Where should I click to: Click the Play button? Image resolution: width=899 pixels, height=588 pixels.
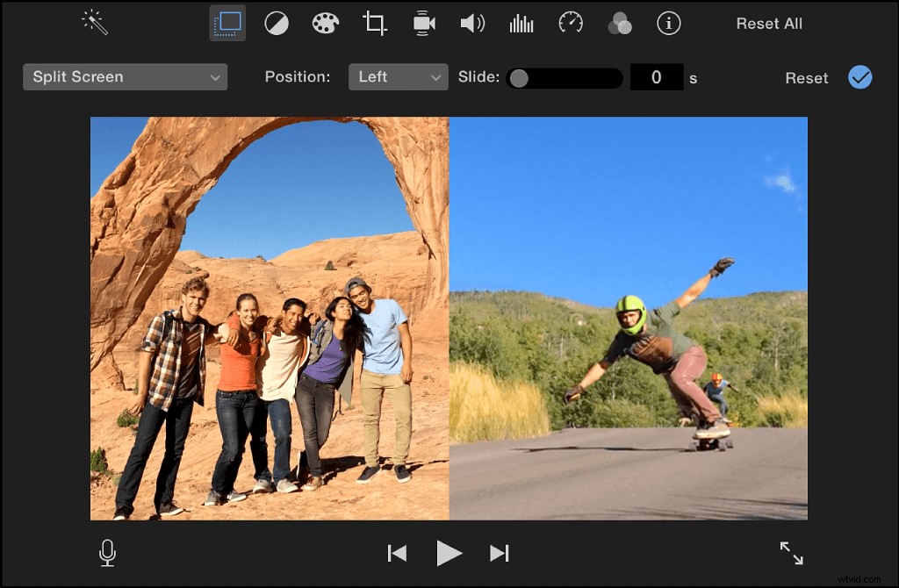(x=449, y=553)
